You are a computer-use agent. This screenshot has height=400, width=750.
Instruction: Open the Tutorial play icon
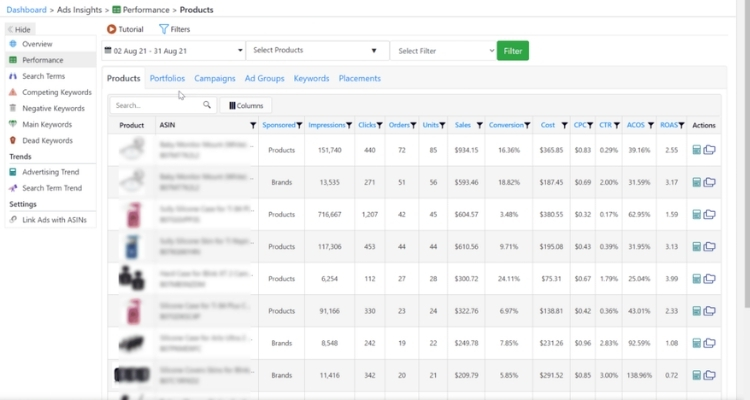(x=111, y=29)
